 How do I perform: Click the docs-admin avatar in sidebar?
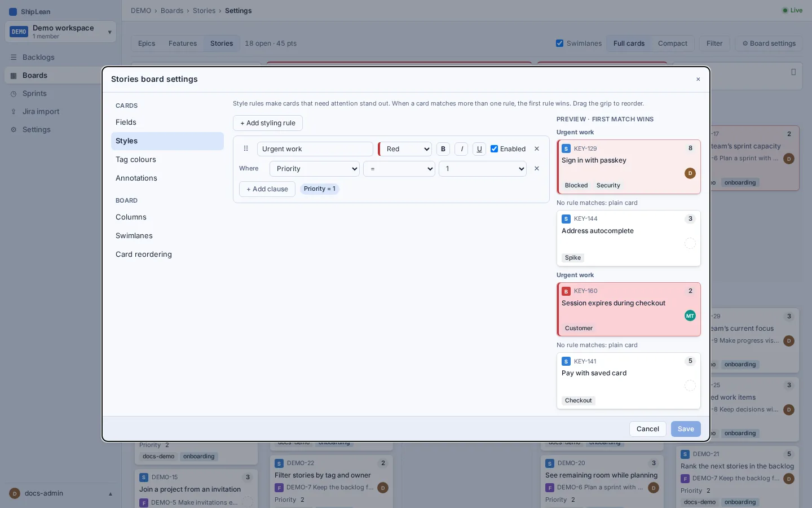(15, 493)
